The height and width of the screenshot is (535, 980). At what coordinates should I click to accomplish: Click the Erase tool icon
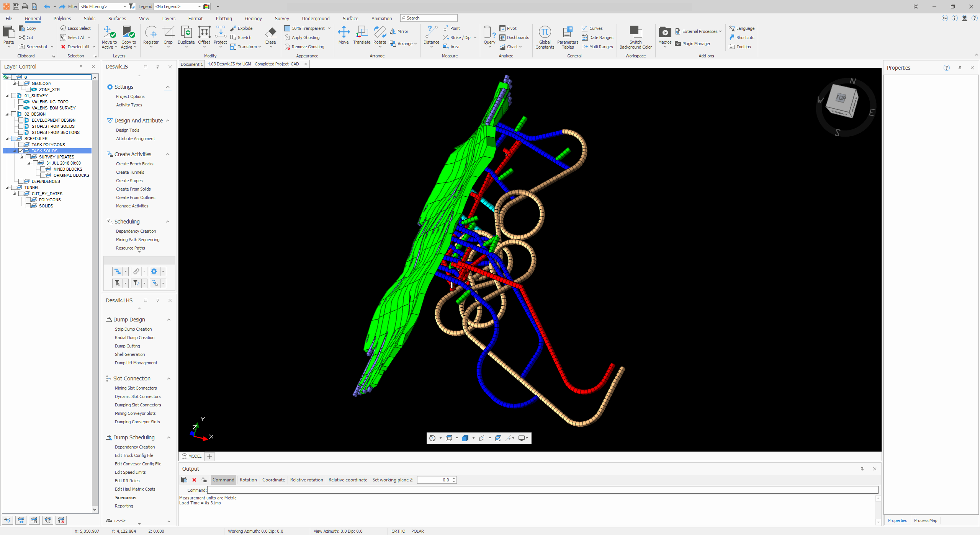click(x=270, y=32)
